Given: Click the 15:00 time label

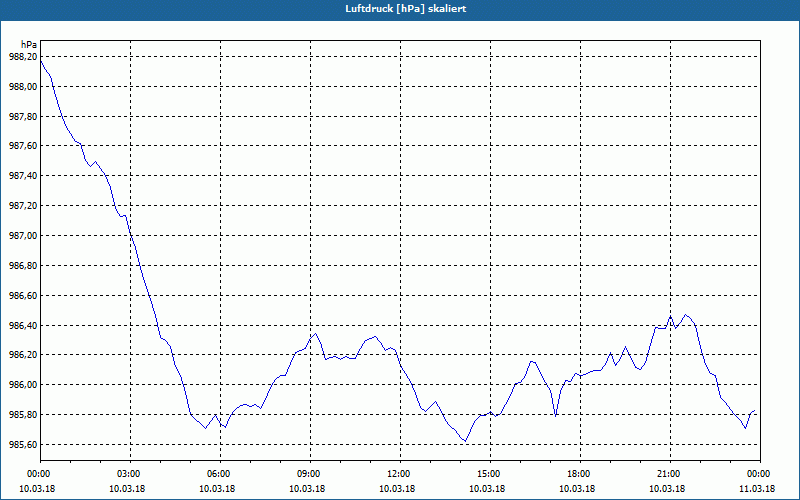Looking at the screenshot, I should [490, 474].
